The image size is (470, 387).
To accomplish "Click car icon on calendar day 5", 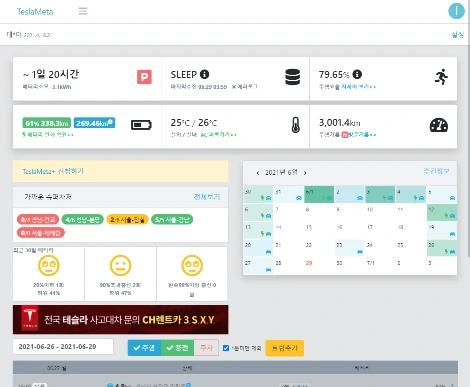I will point(452,198).
